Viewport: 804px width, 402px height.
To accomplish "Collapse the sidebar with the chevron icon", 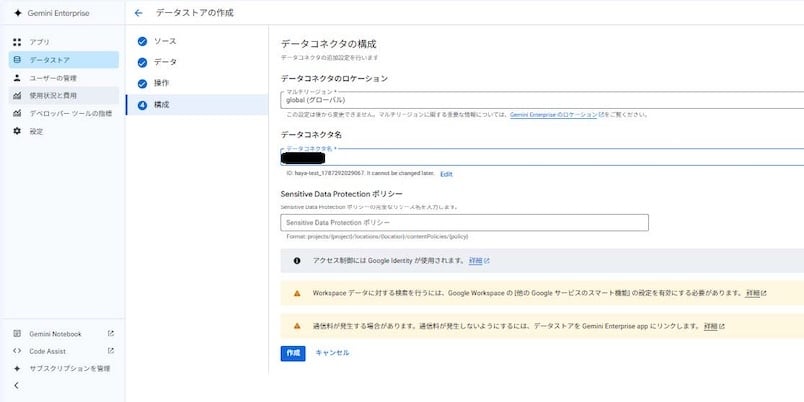I will click(x=16, y=386).
